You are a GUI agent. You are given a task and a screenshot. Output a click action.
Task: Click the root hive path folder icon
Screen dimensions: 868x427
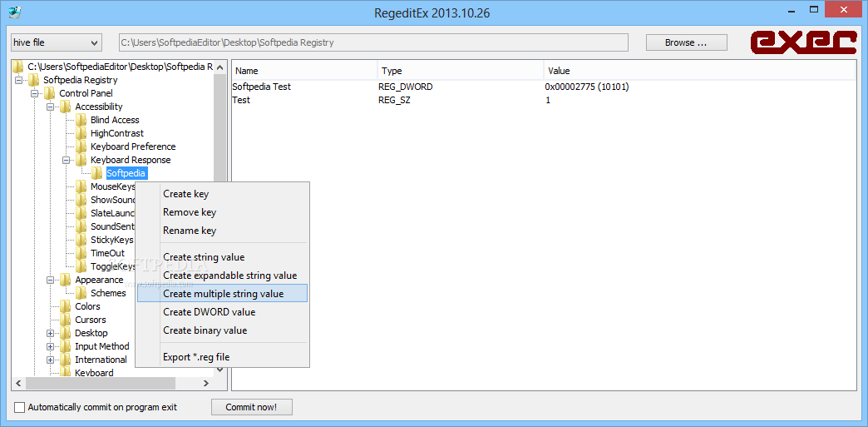click(x=18, y=67)
